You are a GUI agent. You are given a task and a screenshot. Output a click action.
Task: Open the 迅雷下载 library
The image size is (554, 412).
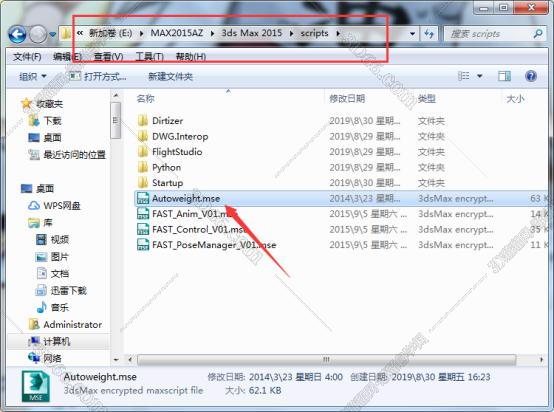69,290
